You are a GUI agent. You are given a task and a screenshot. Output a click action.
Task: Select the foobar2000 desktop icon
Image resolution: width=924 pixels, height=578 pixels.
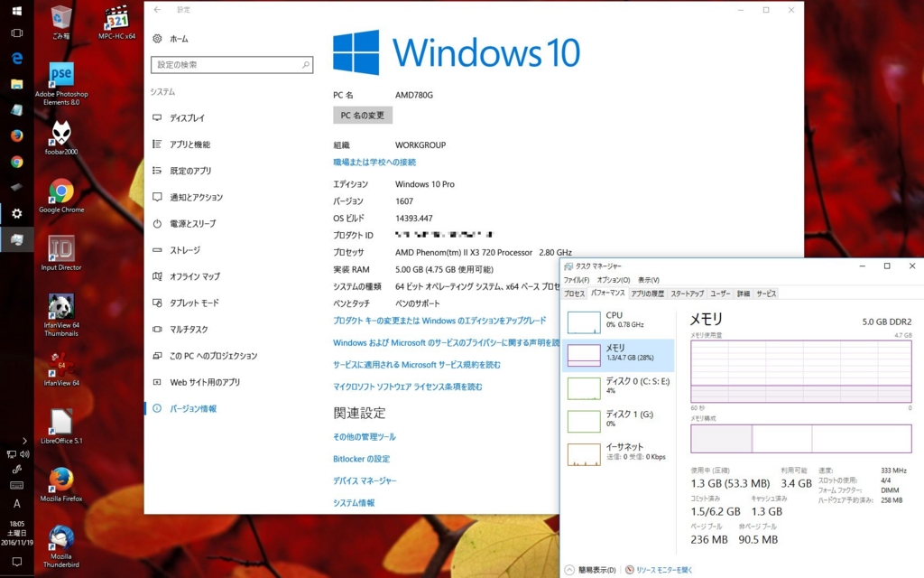coord(61,138)
